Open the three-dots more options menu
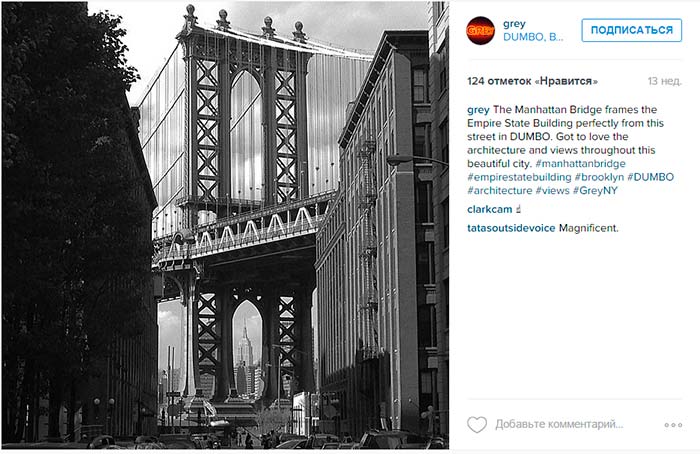The height and width of the screenshot is (454, 700). point(673,425)
